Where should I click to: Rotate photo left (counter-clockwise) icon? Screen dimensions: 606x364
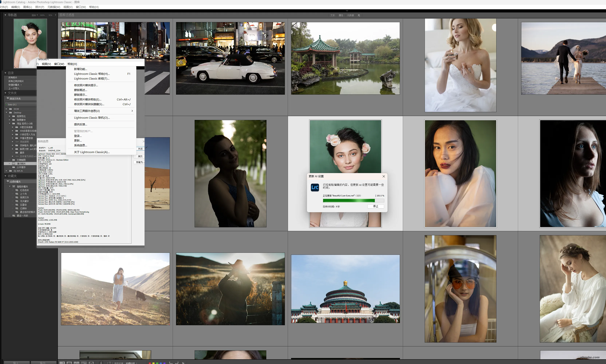(x=171, y=363)
